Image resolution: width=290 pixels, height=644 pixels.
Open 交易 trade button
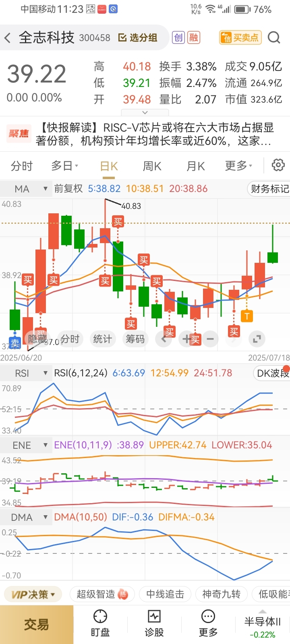37,625
